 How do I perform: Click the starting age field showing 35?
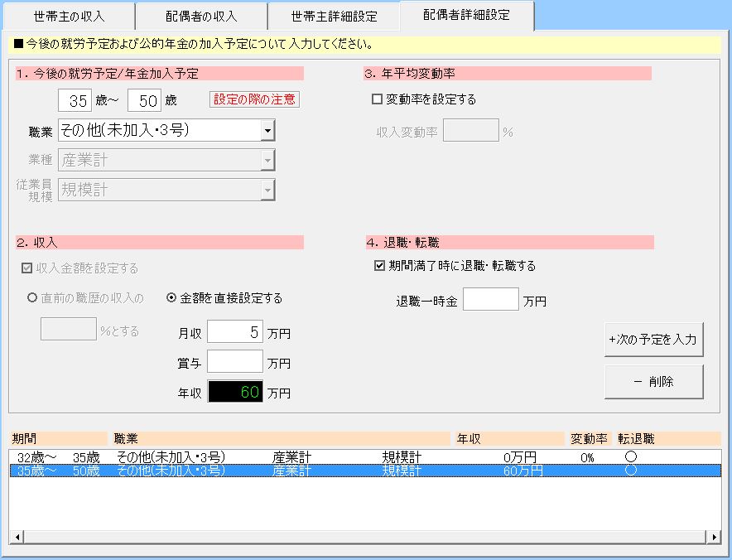point(75,101)
